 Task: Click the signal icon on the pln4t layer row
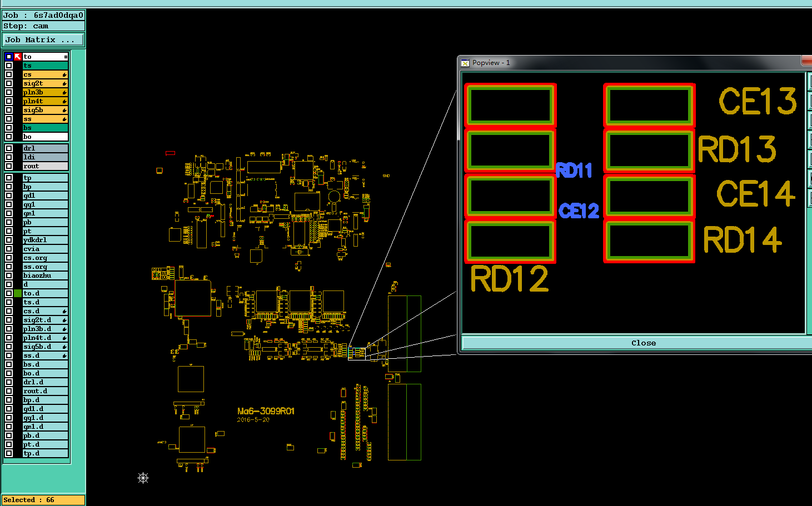(x=64, y=101)
